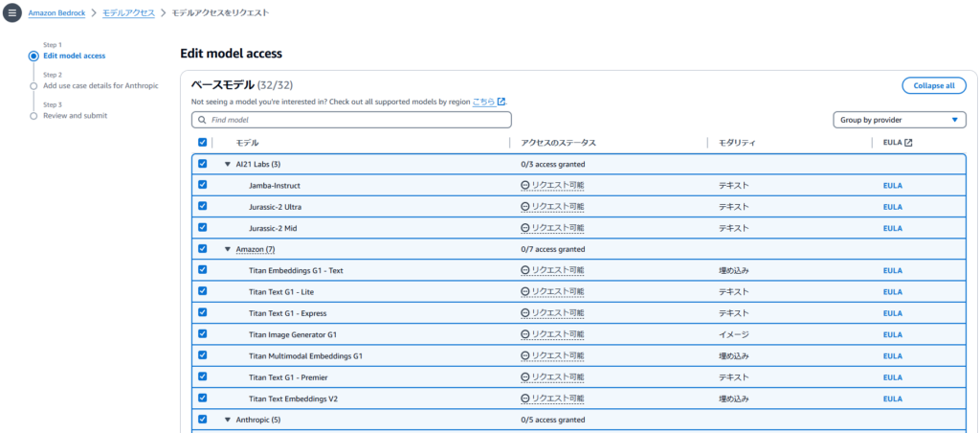
Task: Collapse the AI21 Labs (3) group
Action: pyautogui.click(x=228, y=164)
